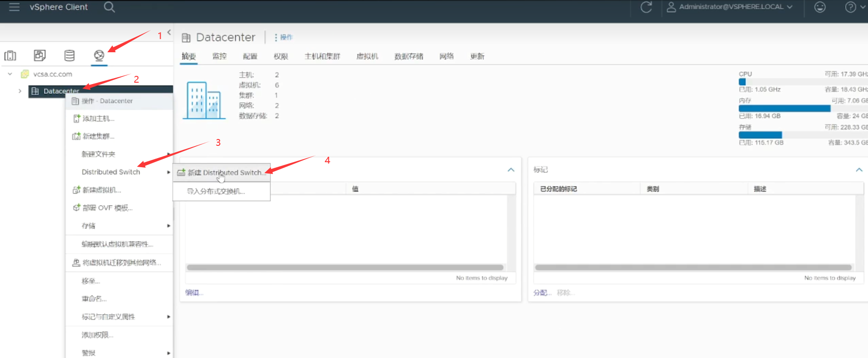Click the 分配 link under tags table
This screenshot has height=358, width=868.
(x=542, y=293)
